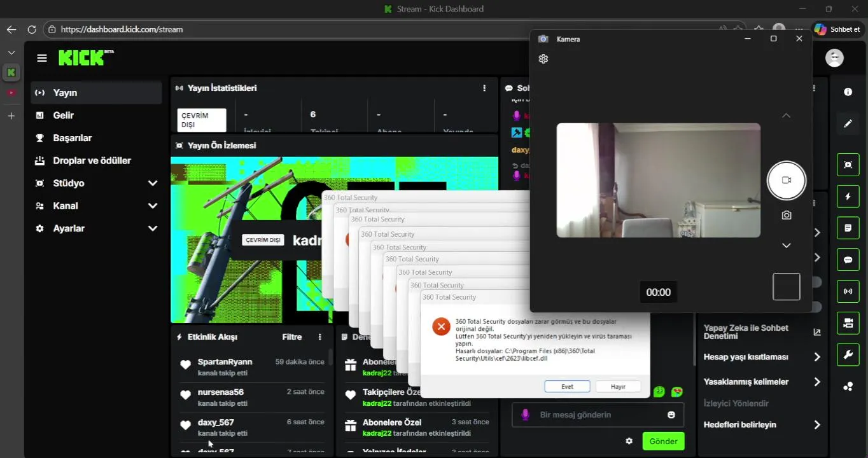The image size is (868, 458).
Task: Click the nursenaa56 follow entry
Action: (x=252, y=397)
